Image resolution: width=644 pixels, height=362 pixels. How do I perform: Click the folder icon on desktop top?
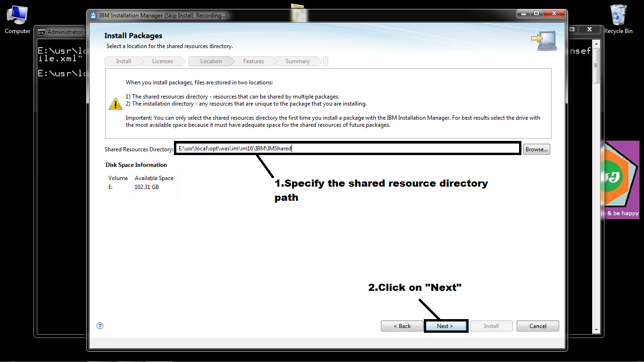pyautogui.click(x=297, y=12)
